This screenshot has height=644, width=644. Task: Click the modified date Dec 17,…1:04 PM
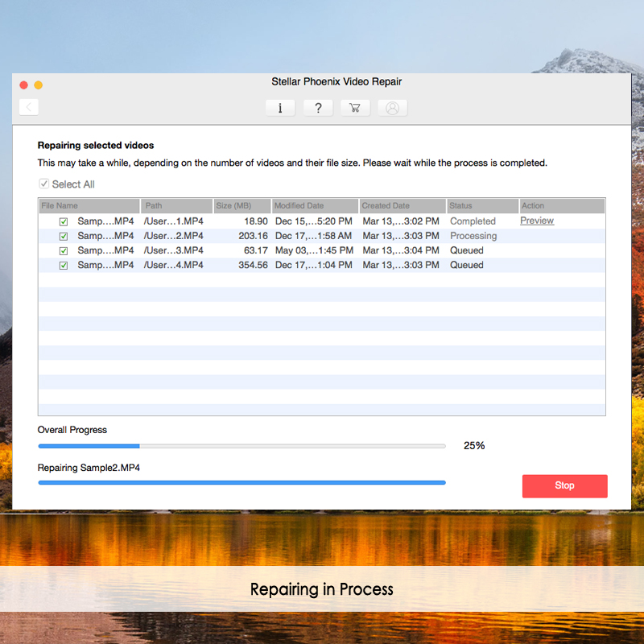click(x=314, y=265)
